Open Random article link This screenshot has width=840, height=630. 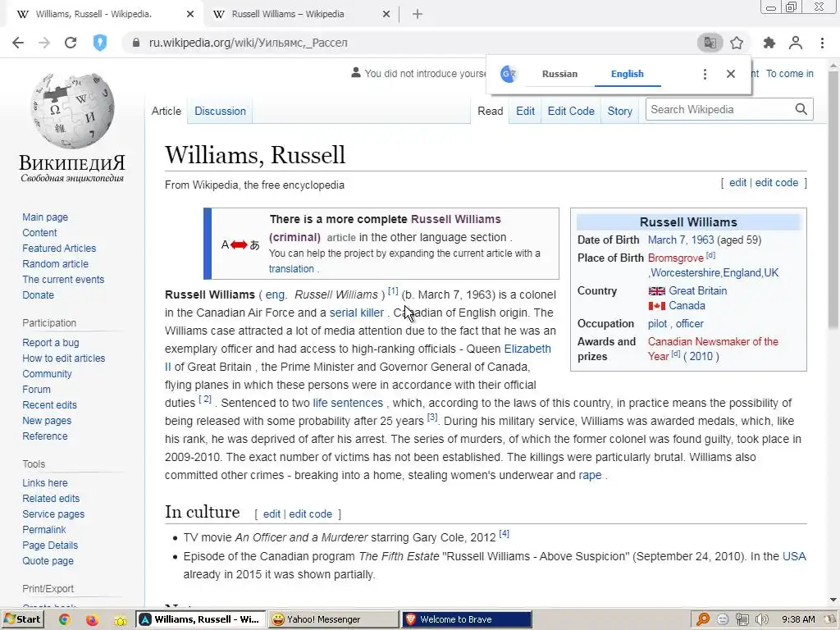pyautogui.click(x=55, y=263)
